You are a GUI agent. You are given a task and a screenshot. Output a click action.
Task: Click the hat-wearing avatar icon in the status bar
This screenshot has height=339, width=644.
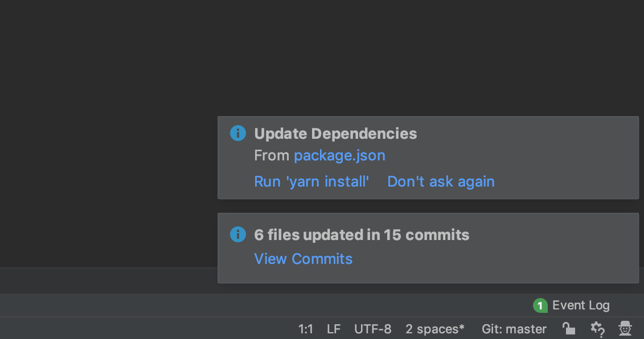(x=625, y=329)
